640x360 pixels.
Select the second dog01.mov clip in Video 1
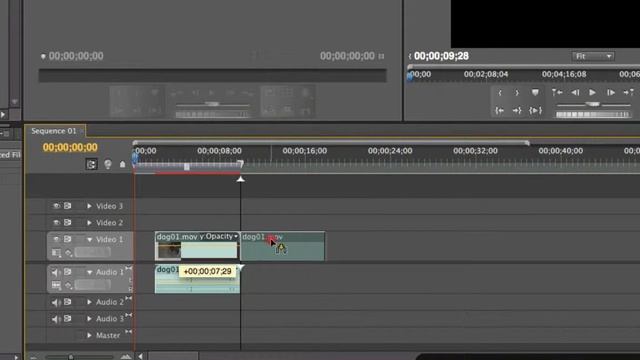coord(283,247)
